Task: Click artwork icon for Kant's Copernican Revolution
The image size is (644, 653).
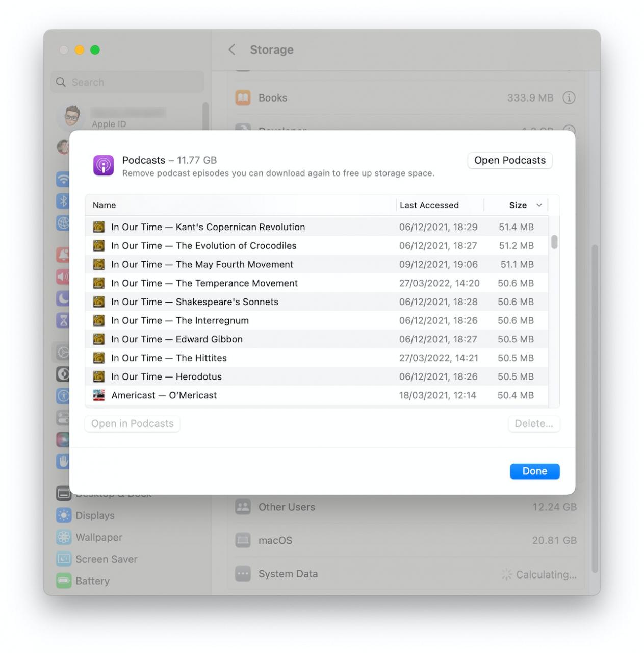Action: (x=99, y=227)
